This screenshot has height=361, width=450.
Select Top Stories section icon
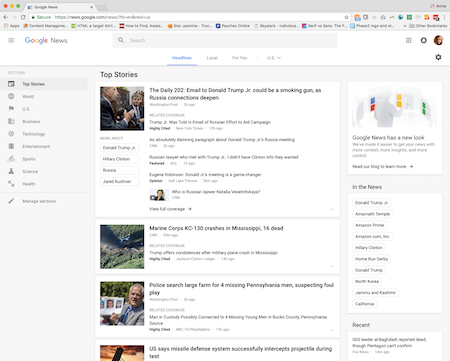[x=11, y=84]
